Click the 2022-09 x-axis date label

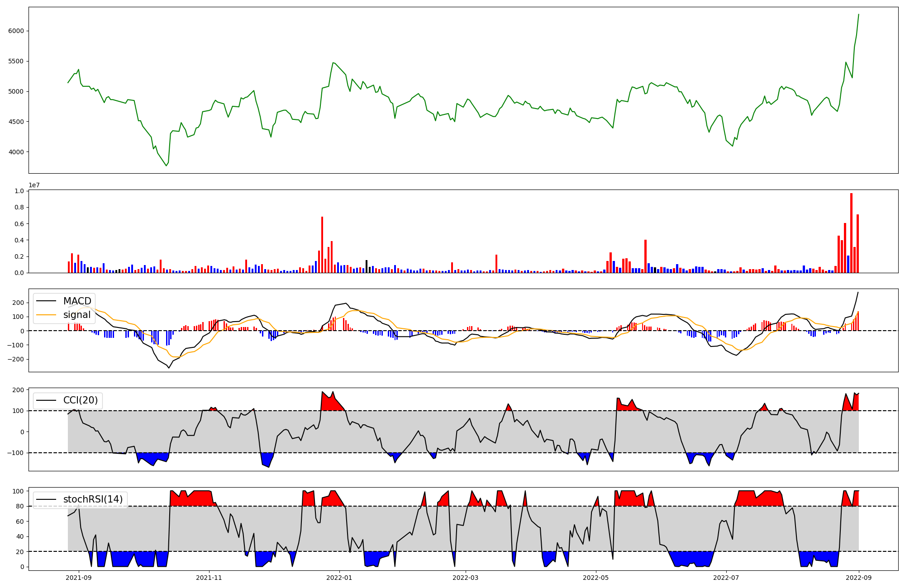(858, 578)
